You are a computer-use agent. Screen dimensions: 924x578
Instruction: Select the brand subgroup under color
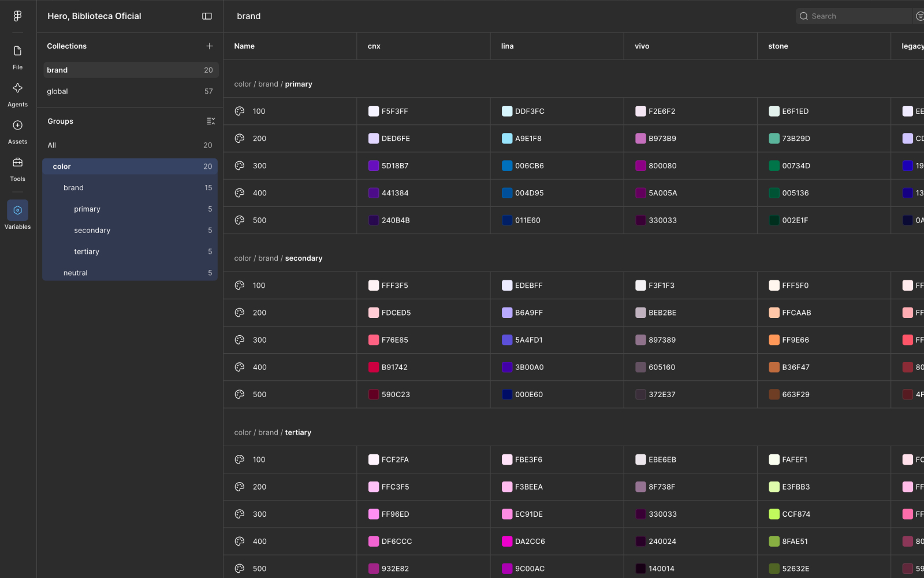click(x=131, y=188)
